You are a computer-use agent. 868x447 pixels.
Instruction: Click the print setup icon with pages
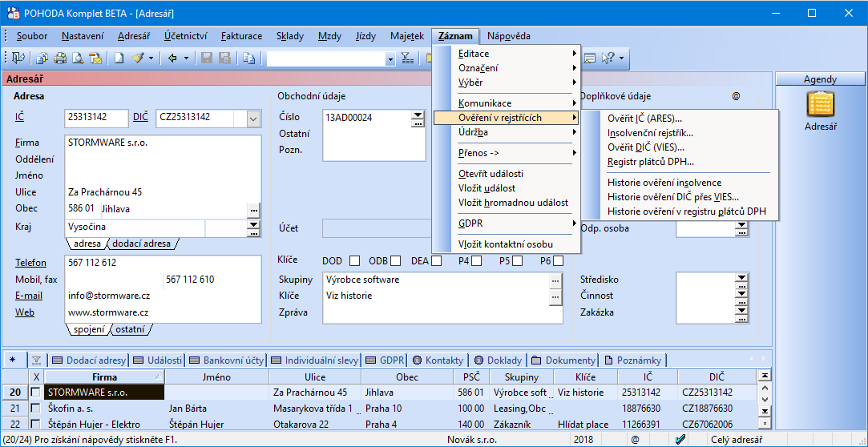tap(42, 58)
